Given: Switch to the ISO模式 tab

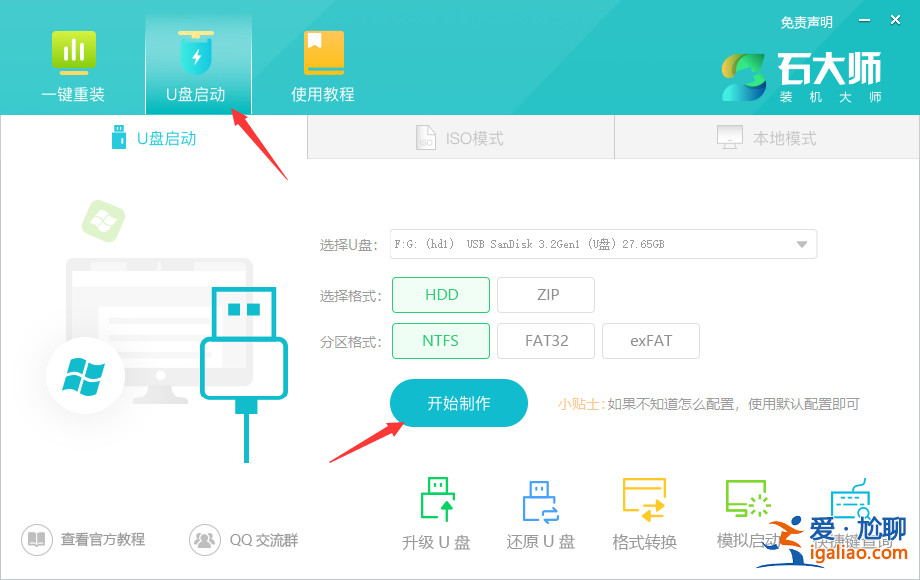Looking at the screenshot, I should [x=460, y=137].
